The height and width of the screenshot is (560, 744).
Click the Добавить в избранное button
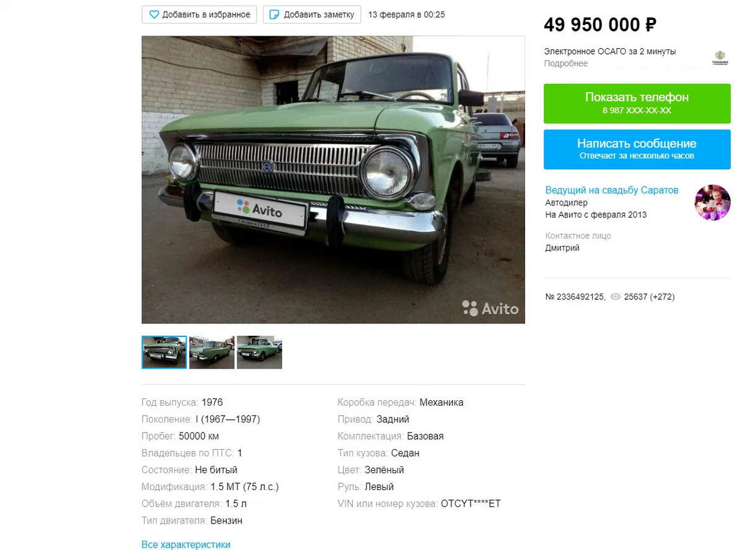(200, 14)
